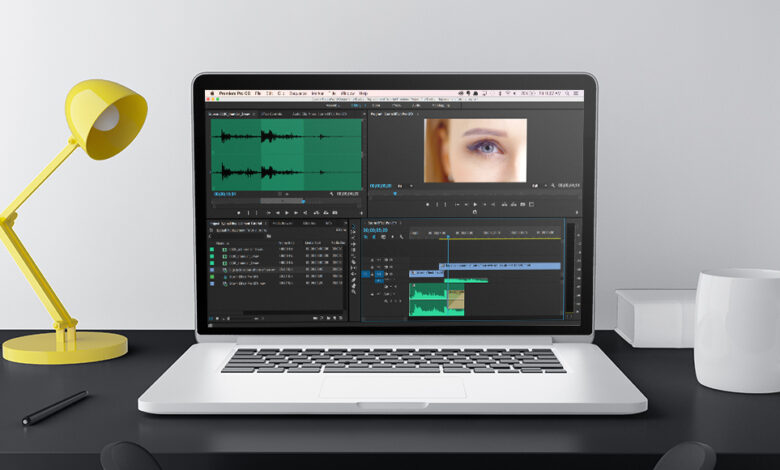Toggle the V1 track lock
The width and height of the screenshot is (780, 470).
click(372, 274)
